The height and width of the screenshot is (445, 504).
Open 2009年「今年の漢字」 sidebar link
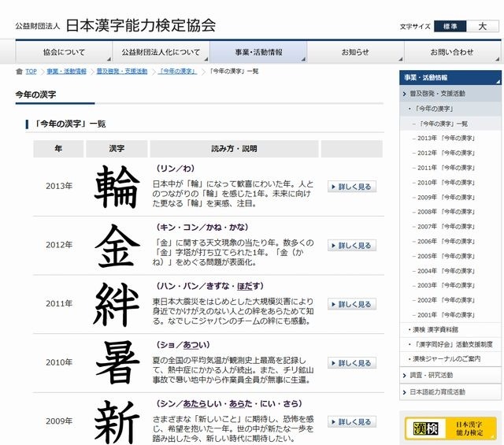447,198
